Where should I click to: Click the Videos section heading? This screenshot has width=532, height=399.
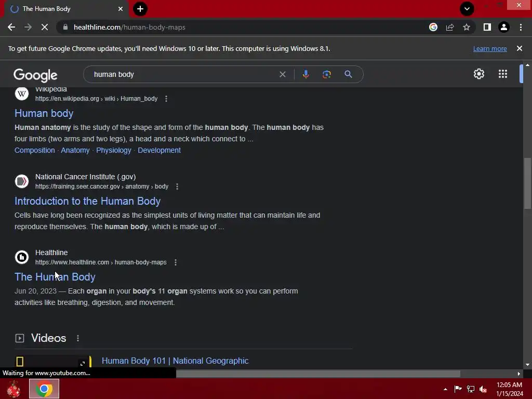tap(48, 338)
